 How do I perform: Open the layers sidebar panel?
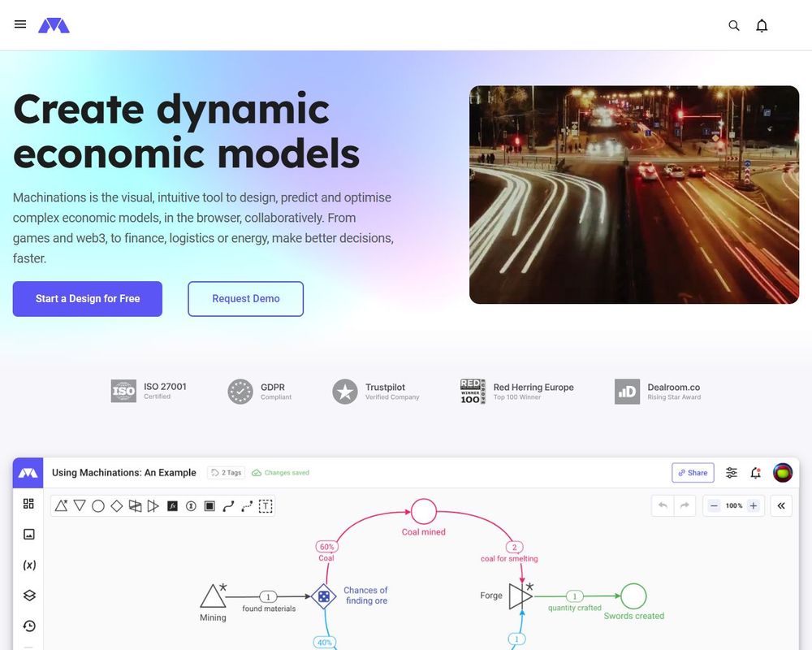tap(29, 595)
